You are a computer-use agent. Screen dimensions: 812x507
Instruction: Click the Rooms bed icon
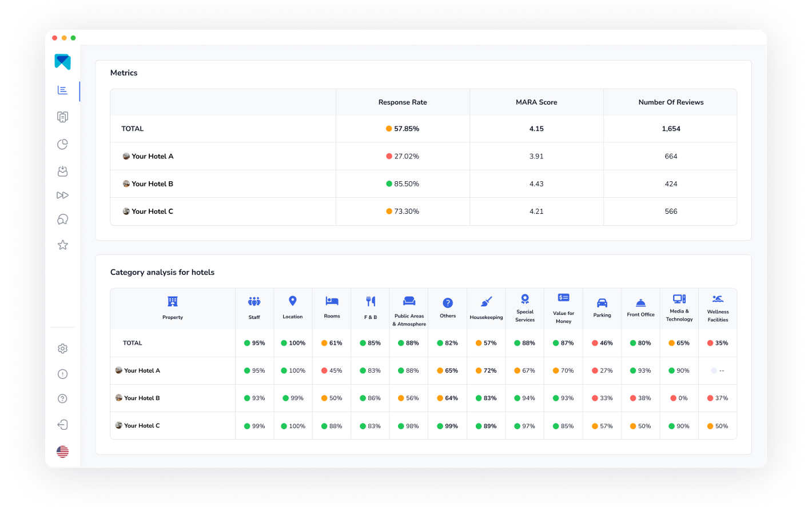tap(332, 301)
